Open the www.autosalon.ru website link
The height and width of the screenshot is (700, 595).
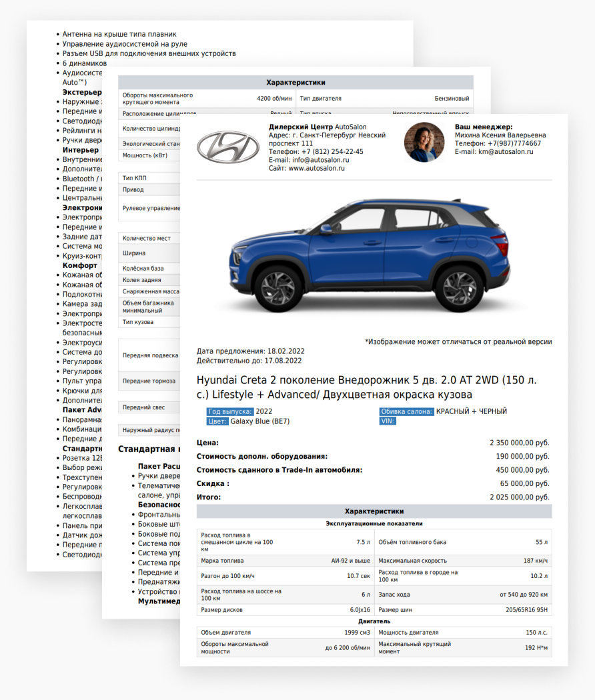tap(316, 169)
